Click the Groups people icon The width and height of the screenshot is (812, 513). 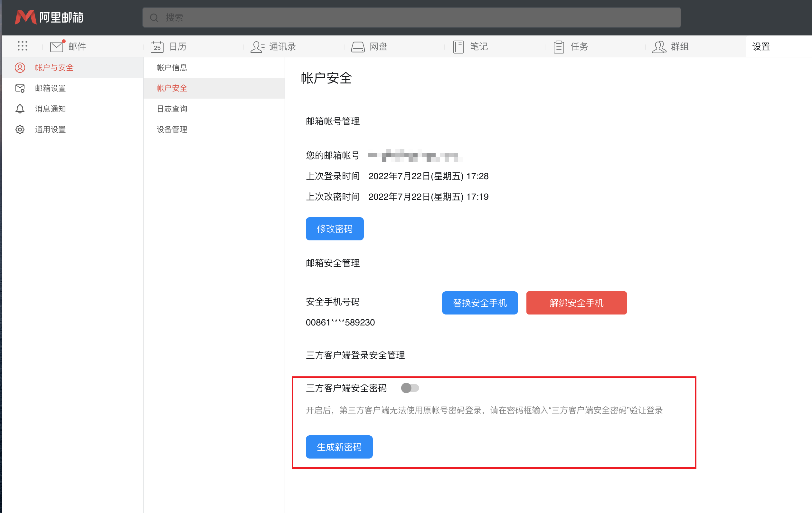659,47
